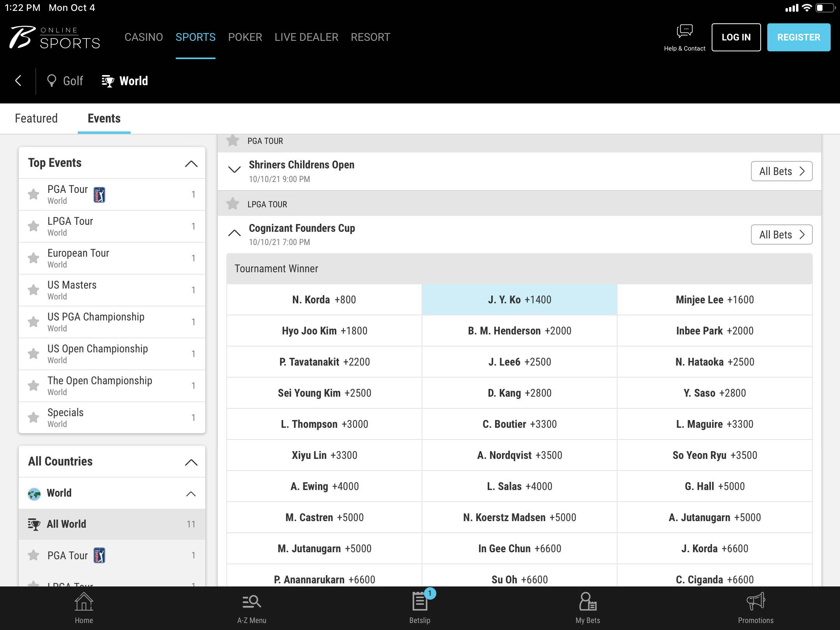The image size is (840, 630).
Task: Select the Featured tab
Action: pyautogui.click(x=36, y=119)
